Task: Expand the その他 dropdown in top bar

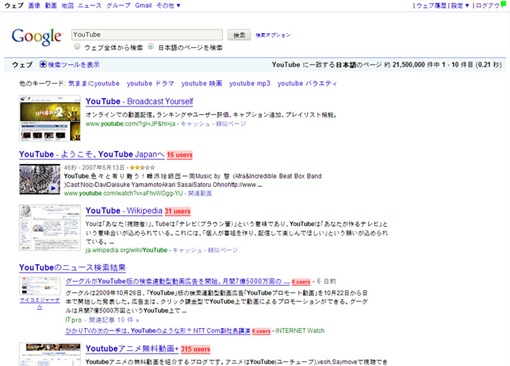Action: (x=168, y=5)
